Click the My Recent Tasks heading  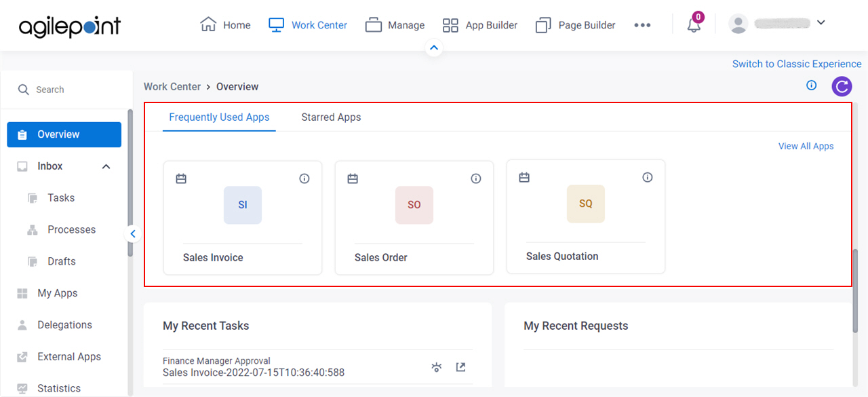(206, 326)
